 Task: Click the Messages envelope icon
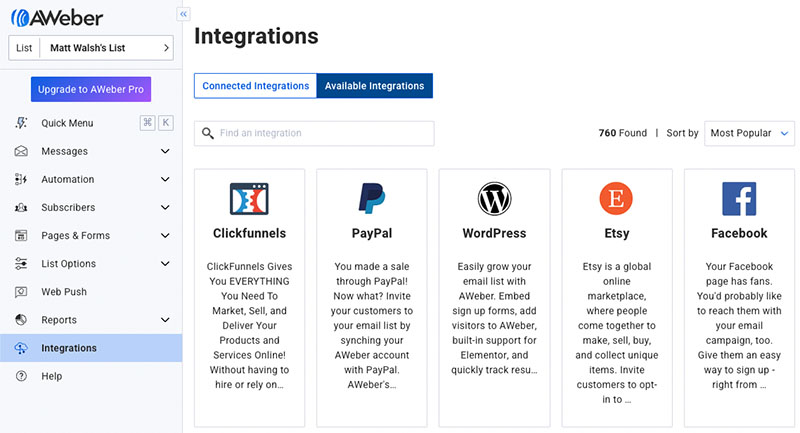[x=21, y=151]
